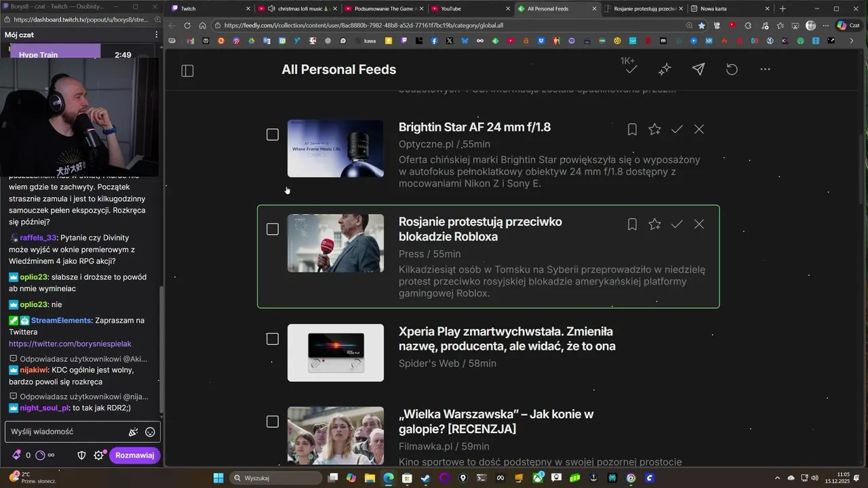Open Twitter link borysniespielak in chat
Image resolution: width=868 pixels, height=488 pixels.
70,344
